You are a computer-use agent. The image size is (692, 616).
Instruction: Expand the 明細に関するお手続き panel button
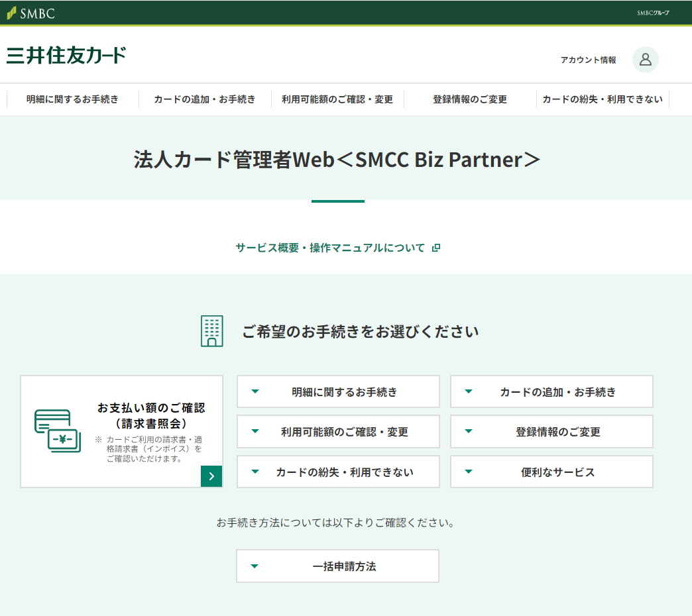[338, 391]
